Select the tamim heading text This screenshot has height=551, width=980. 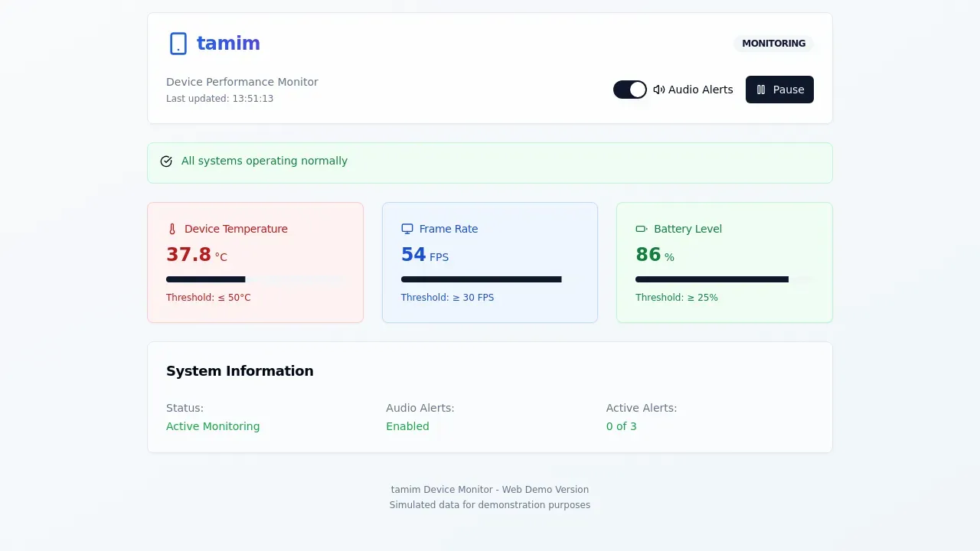point(227,43)
